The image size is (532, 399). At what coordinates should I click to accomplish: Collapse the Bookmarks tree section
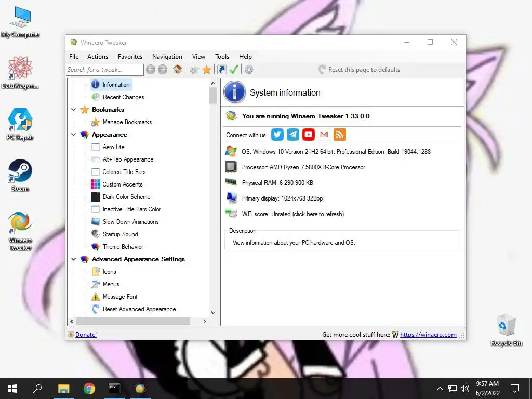[73, 110]
